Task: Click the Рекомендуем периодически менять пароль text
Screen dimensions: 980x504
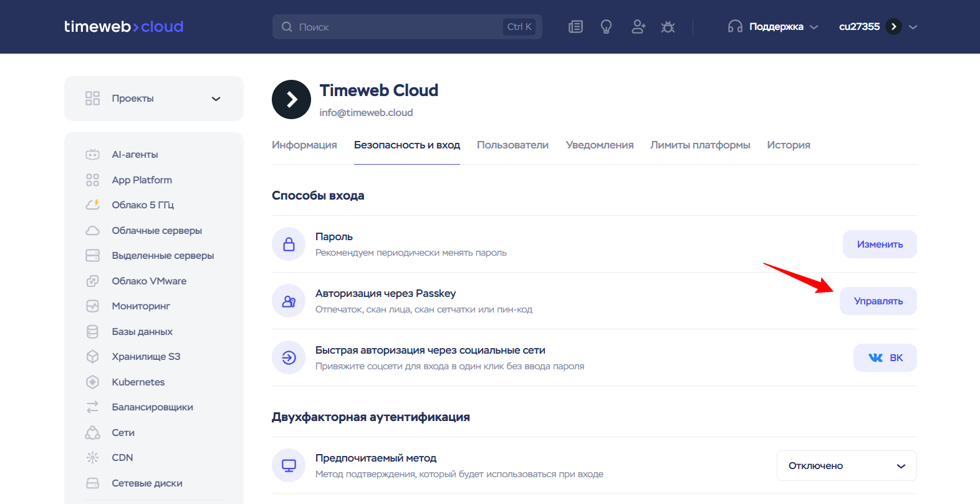Action: (x=411, y=253)
